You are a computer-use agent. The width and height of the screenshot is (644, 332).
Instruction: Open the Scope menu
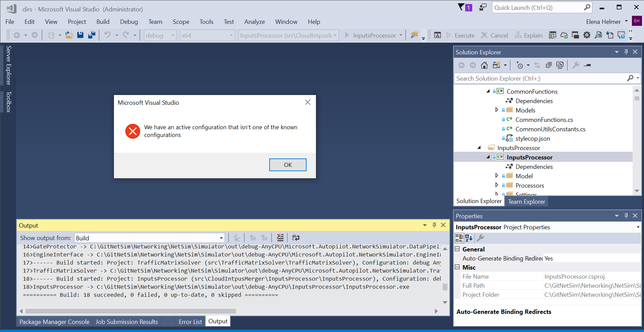point(181,22)
